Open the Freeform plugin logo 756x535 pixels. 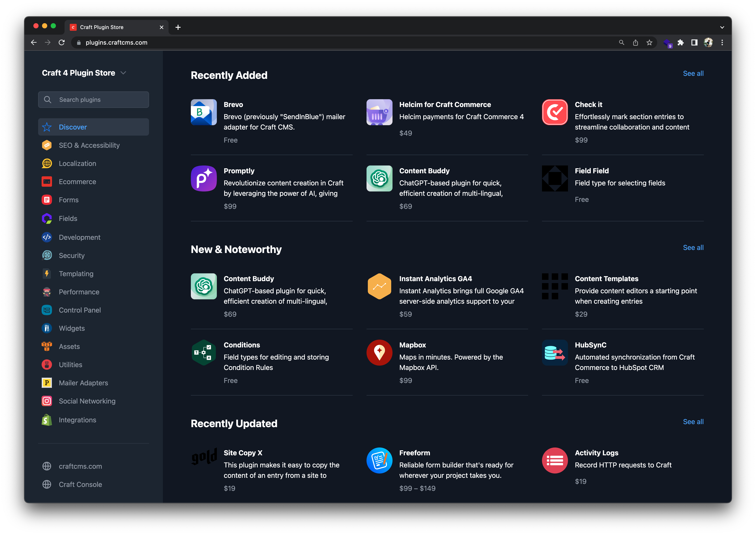(x=379, y=460)
